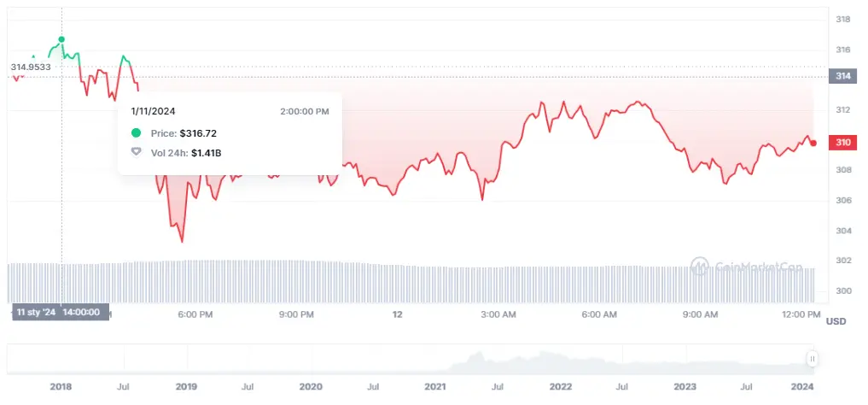This screenshot has width=868, height=405.
Task: Click the 314.9533 reference price label
Action: tap(31, 67)
